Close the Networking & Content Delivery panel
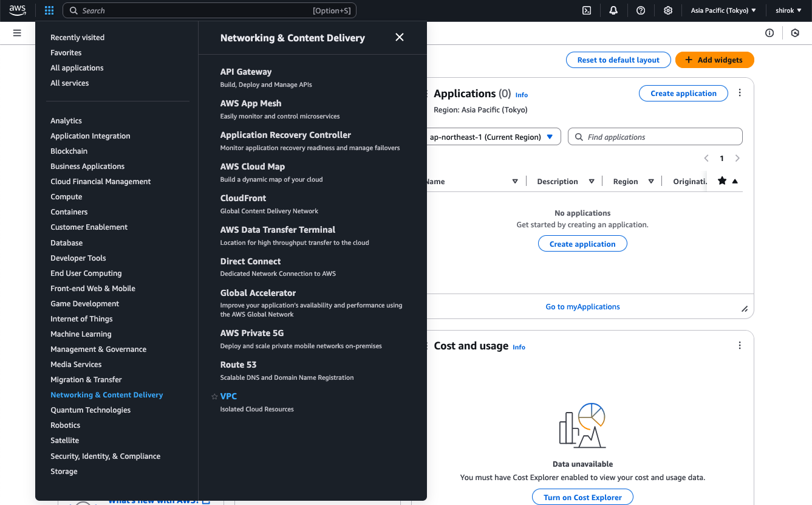 point(400,37)
